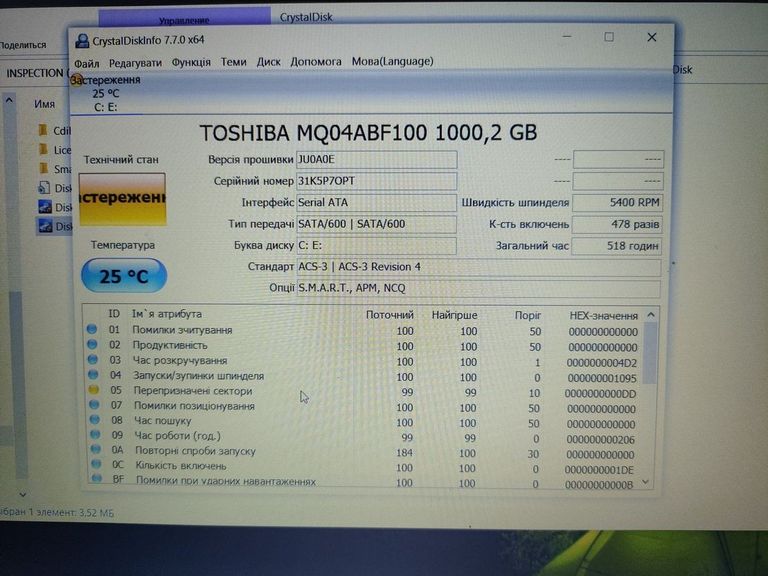Click the TOSHIBA MQ04ABF100 1000,2 GB model title
This screenshot has height=576, width=768.
368,133
